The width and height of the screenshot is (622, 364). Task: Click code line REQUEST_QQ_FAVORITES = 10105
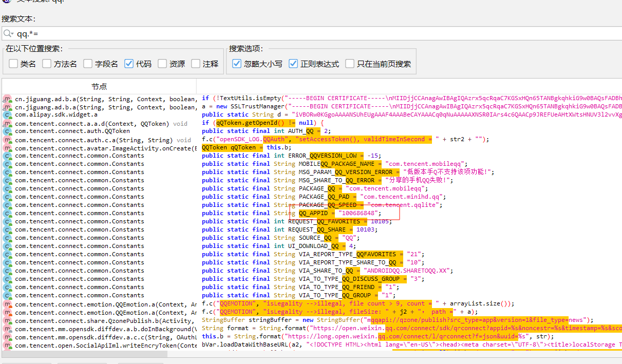297,221
